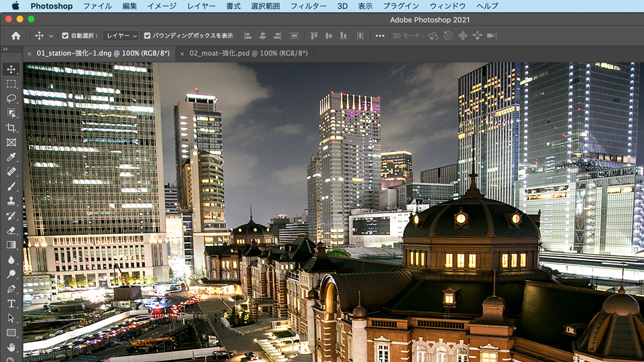Click the Home button in options bar
The width and height of the screenshot is (644, 362).
(15, 36)
